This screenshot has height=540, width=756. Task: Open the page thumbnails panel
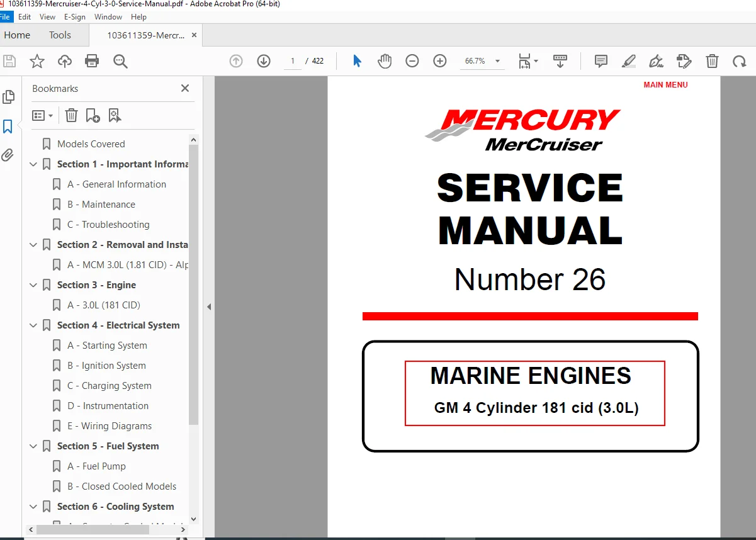click(8, 97)
